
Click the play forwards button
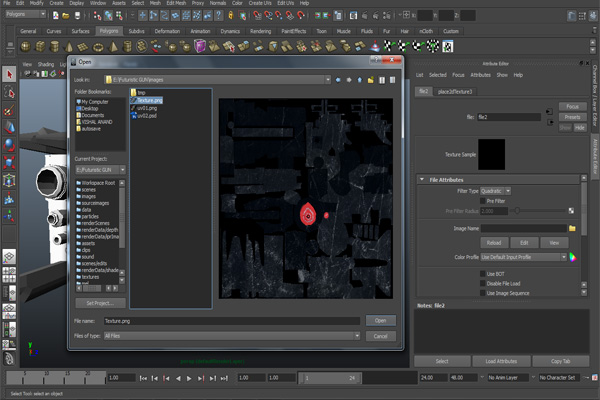tap(189, 378)
